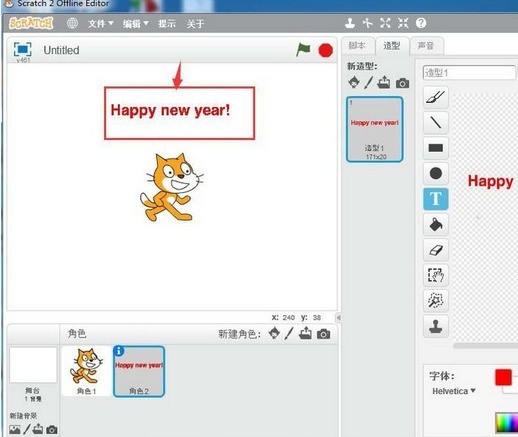The height and width of the screenshot is (437, 518).
Task: Expand the Helvetica font dropdown
Action: click(x=453, y=391)
